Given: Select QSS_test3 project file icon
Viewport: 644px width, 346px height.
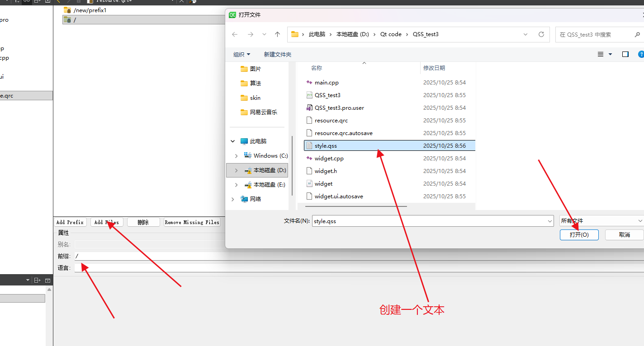Looking at the screenshot, I should (309, 95).
